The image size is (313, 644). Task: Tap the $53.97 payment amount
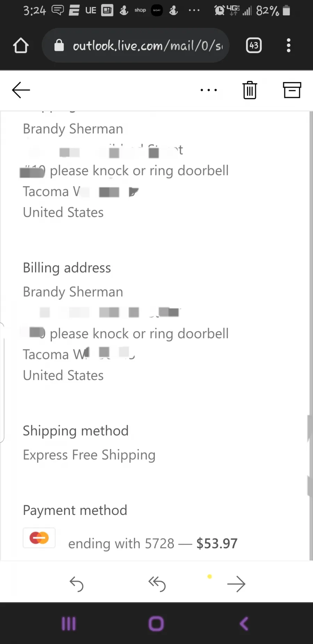[x=217, y=543]
